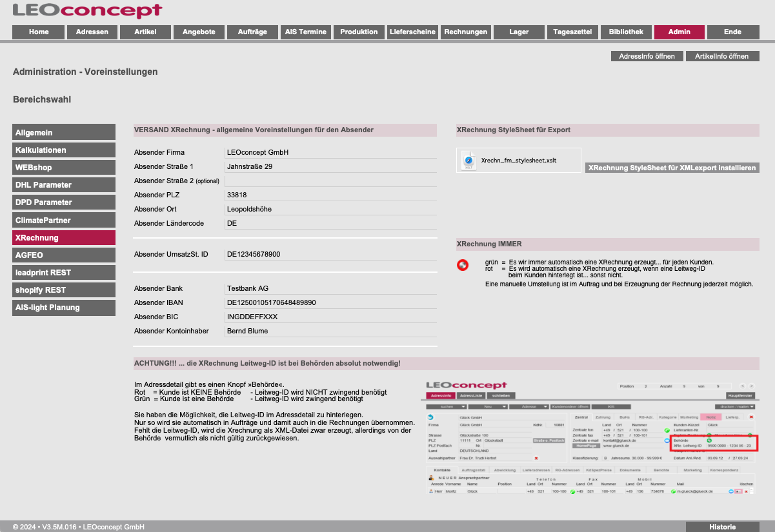Edit the Absender Bank field
Image resolution: width=775 pixels, height=532 pixels.
(x=331, y=288)
